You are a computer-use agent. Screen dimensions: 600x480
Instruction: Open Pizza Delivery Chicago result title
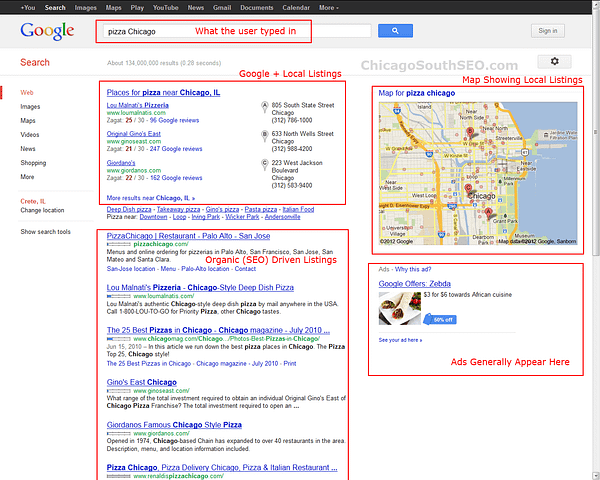coord(222,467)
